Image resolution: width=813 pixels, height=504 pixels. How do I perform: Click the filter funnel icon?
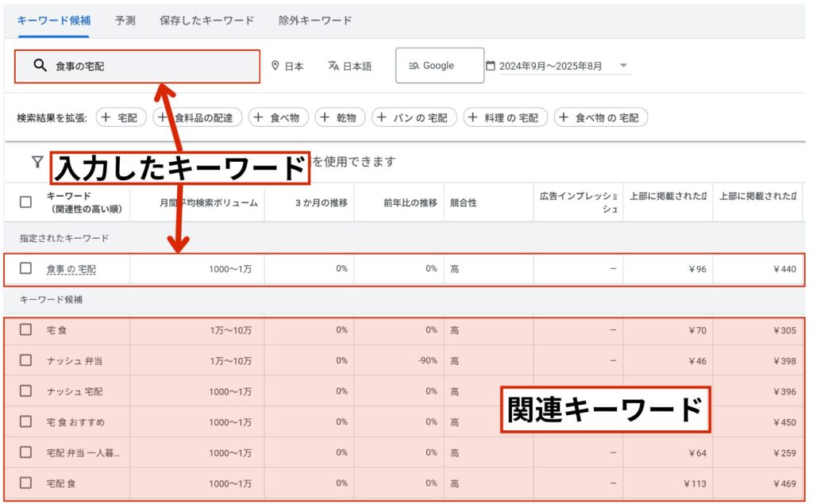(37, 162)
